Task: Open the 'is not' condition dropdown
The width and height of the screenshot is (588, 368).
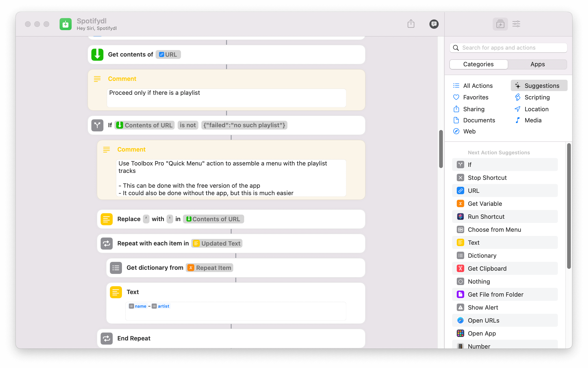Action: [x=188, y=125]
